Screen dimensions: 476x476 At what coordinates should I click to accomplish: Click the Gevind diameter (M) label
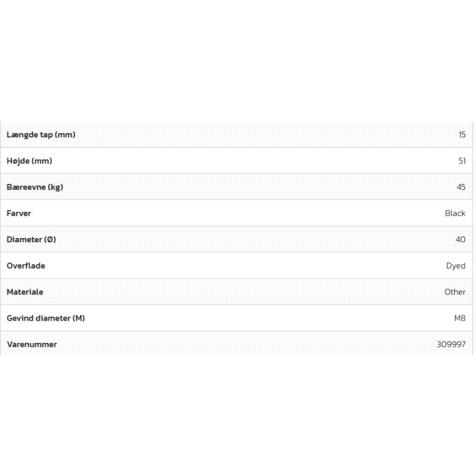[46, 318]
